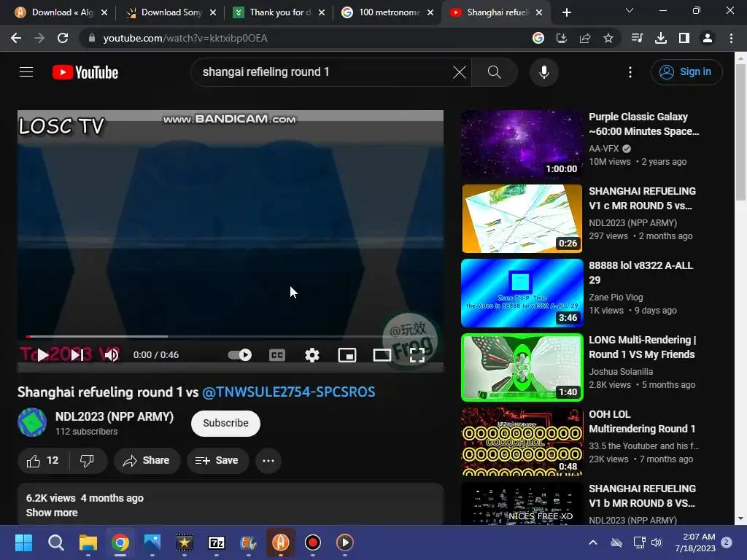
Task: Save video to playlist
Action: pos(217,461)
